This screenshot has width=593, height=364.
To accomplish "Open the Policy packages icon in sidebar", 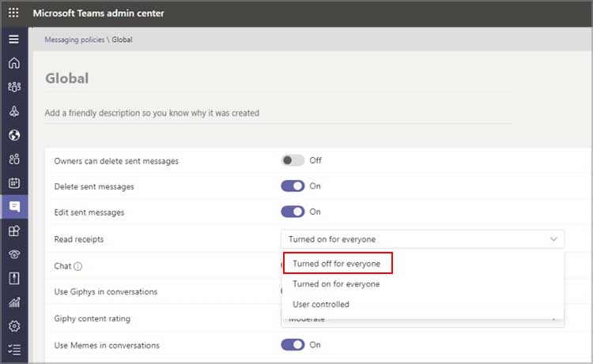I will 14,278.
